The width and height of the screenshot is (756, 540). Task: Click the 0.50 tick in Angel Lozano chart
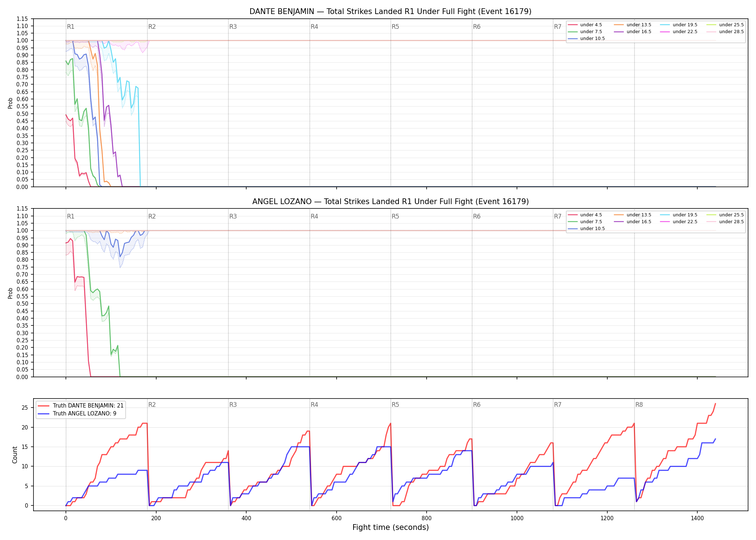(x=22, y=304)
